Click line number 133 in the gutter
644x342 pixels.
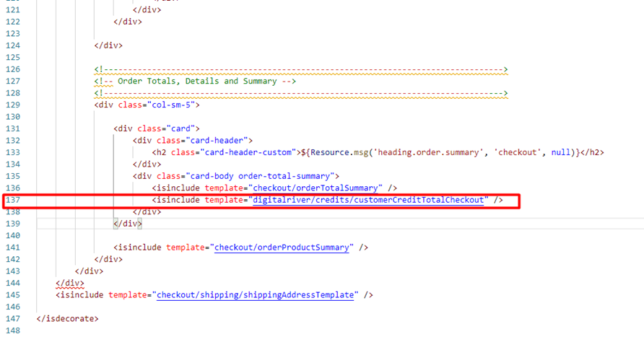(14, 152)
